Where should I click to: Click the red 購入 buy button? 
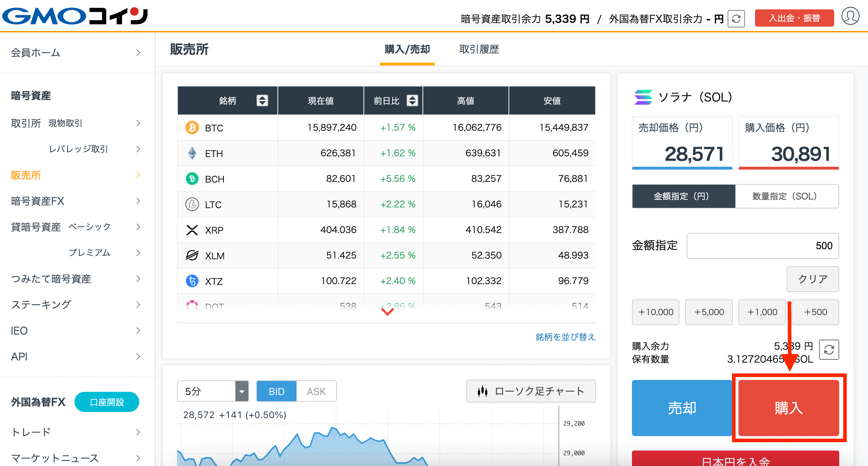click(789, 408)
